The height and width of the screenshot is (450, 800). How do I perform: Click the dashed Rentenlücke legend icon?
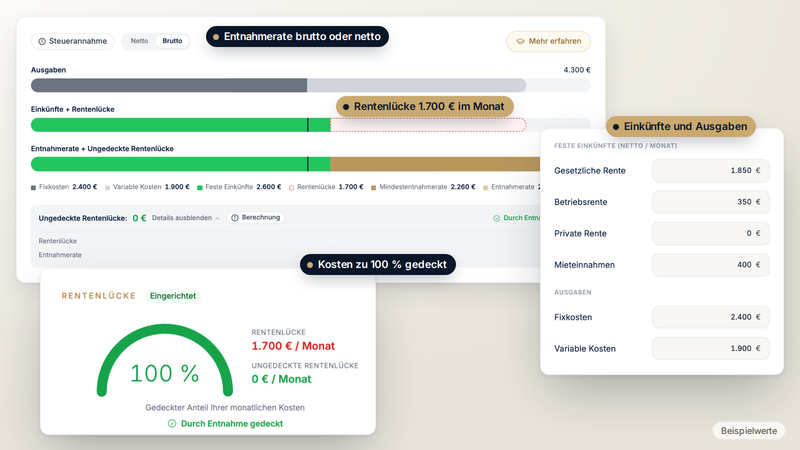291,188
